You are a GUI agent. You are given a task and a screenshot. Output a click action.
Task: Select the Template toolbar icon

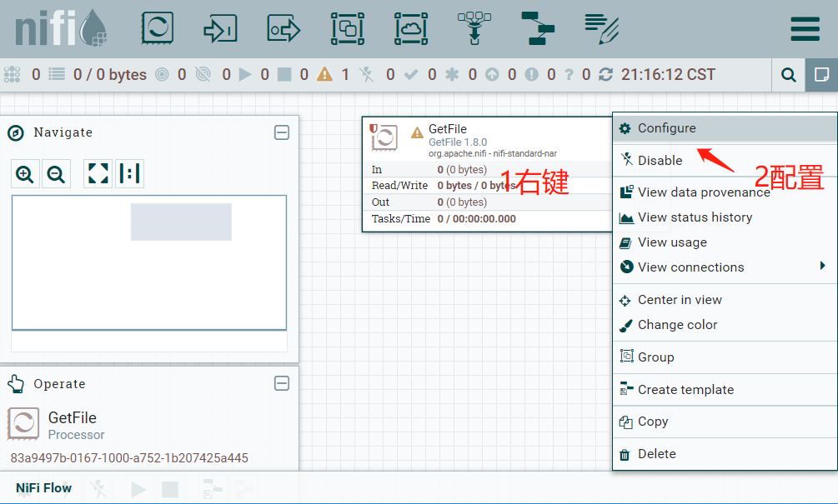tap(538, 28)
